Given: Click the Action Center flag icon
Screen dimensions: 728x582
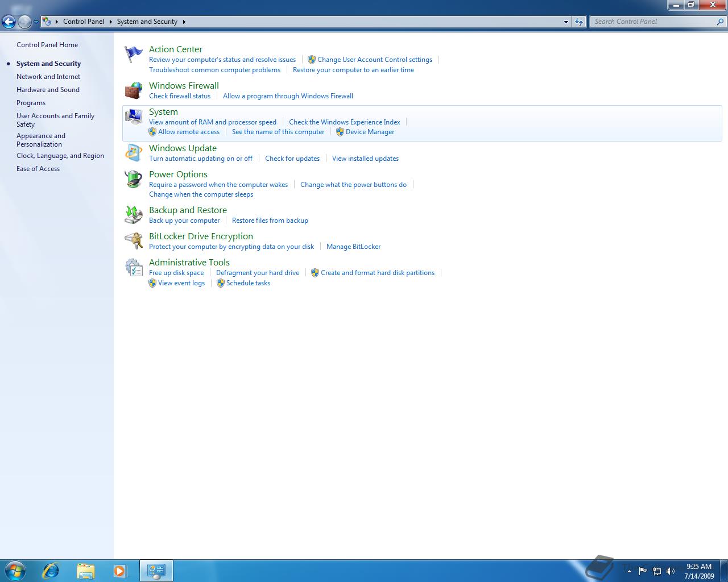Looking at the screenshot, I should coord(134,55).
